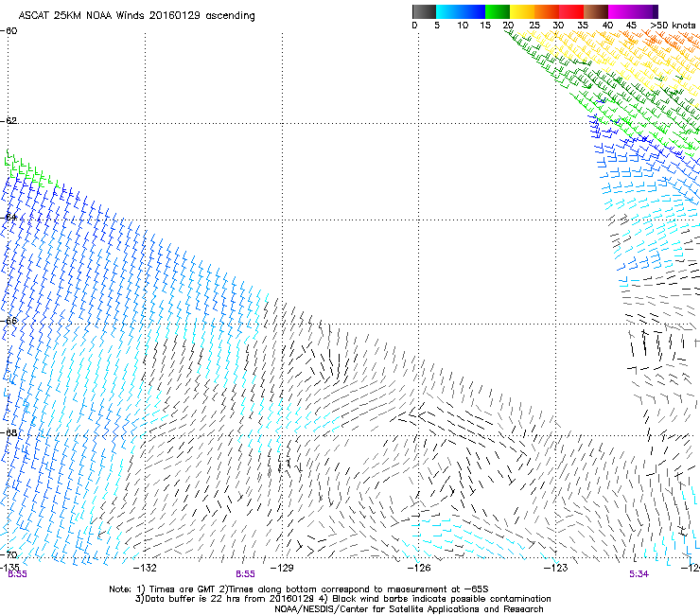Click the '40' value on the legend scale
This screenshot has height=615, width=700.
click(x=607, y=25)
